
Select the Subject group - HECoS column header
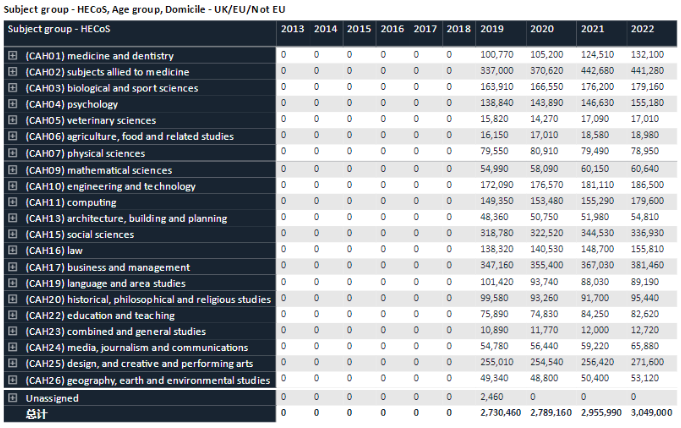coord(60,30)
